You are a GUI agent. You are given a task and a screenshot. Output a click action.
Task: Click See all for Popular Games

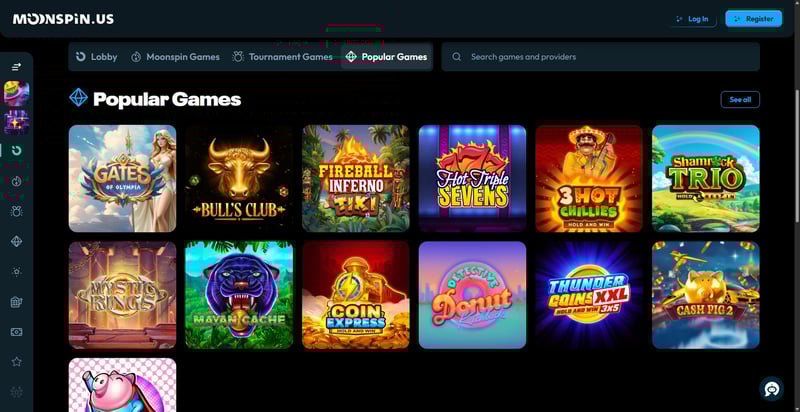pyautogui.click(x=740, y=99)
